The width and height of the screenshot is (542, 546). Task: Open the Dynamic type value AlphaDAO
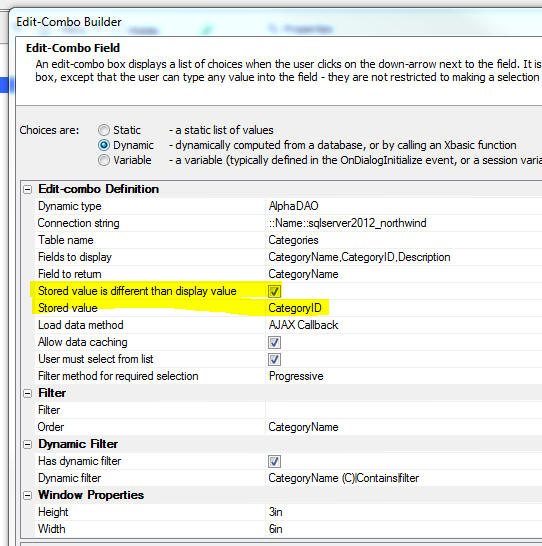tap(404, 206)
